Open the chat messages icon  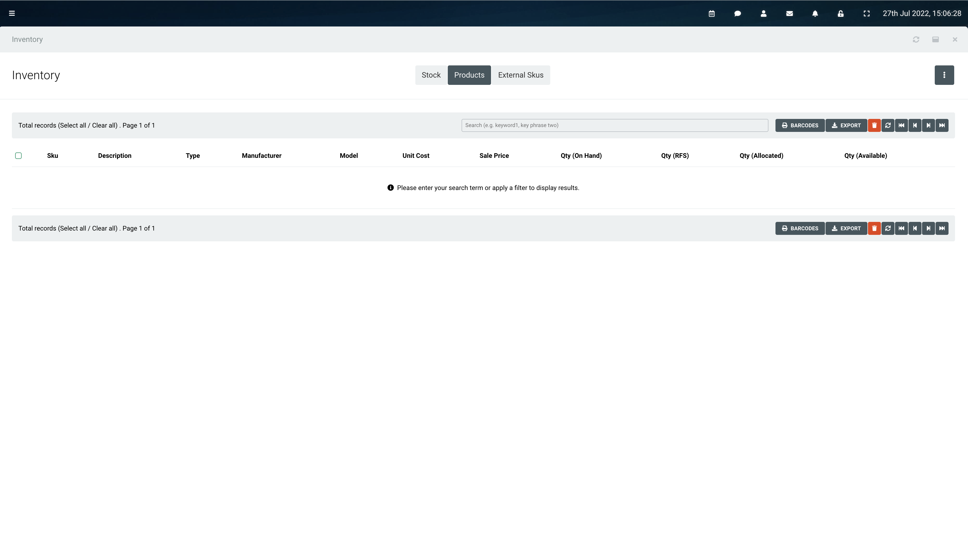point(738,13)
